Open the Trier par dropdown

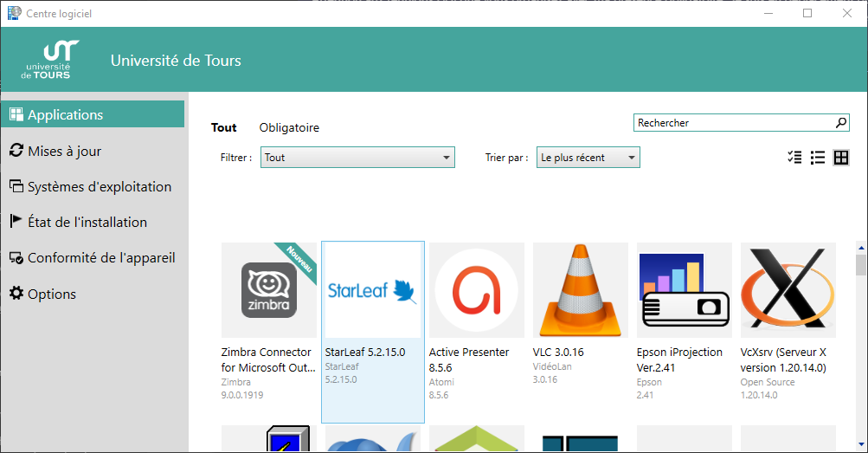click(588, 158)
